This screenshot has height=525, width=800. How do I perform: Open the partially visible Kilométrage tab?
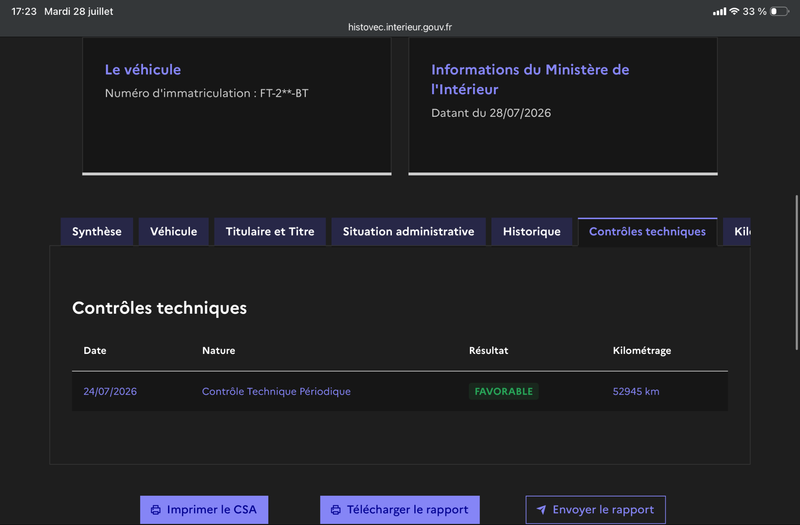click(x=737, y=232)
